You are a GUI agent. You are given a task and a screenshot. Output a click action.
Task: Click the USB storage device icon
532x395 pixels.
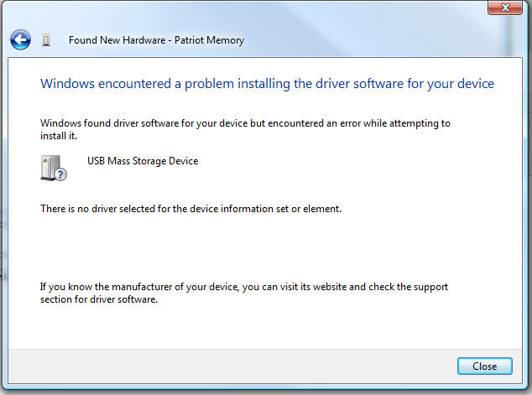[x=51, y=167]
